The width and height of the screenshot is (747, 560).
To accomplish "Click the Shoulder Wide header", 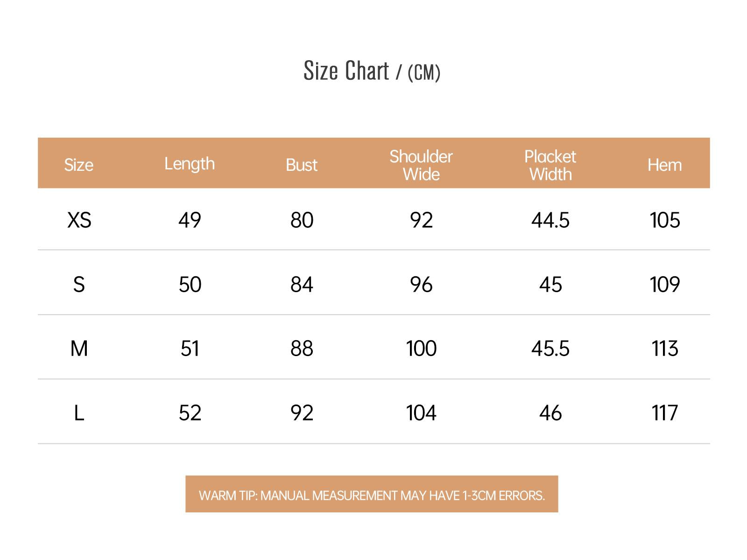I will coord(421,165).
